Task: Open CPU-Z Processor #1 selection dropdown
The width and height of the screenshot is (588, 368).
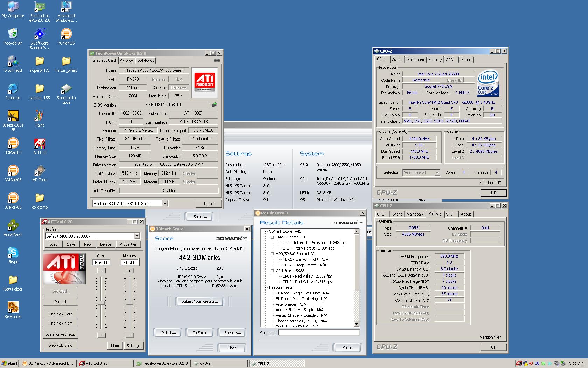Action: tap(437, 172)
